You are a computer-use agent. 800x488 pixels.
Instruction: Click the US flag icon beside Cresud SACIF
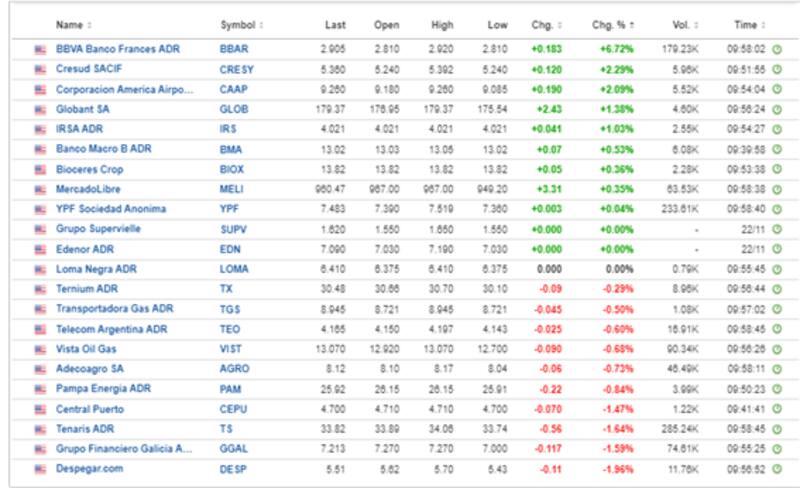(40, 68)
